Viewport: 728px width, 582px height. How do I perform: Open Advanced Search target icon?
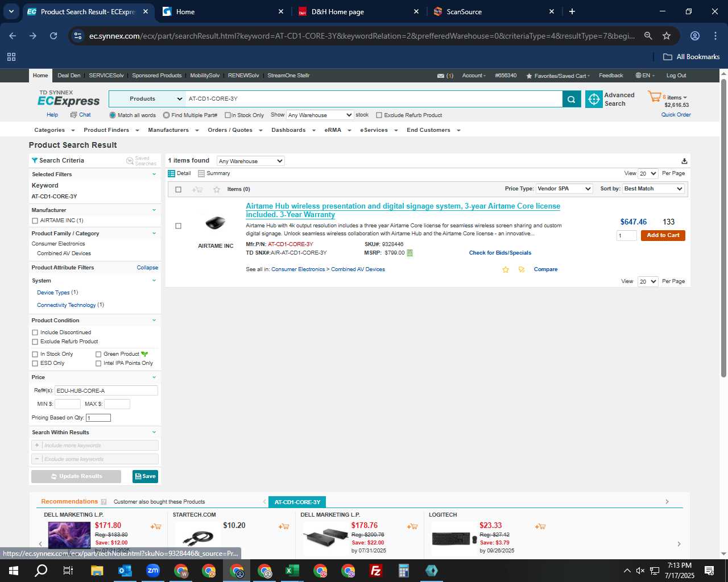pos(594,99)
